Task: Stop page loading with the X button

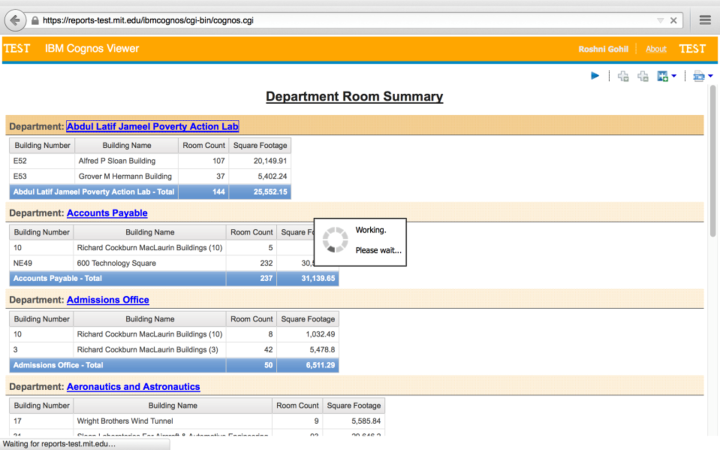Action: pyautogui.click(x=673, y=19)
